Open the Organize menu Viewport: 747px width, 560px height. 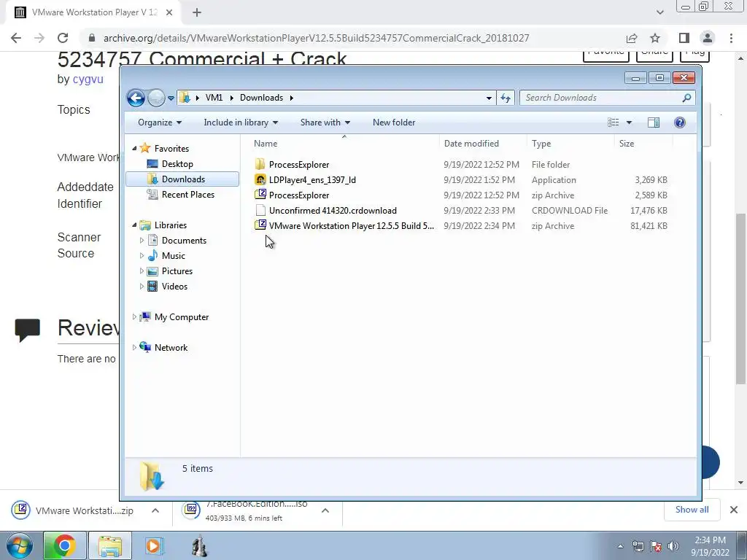coord(160,122)
